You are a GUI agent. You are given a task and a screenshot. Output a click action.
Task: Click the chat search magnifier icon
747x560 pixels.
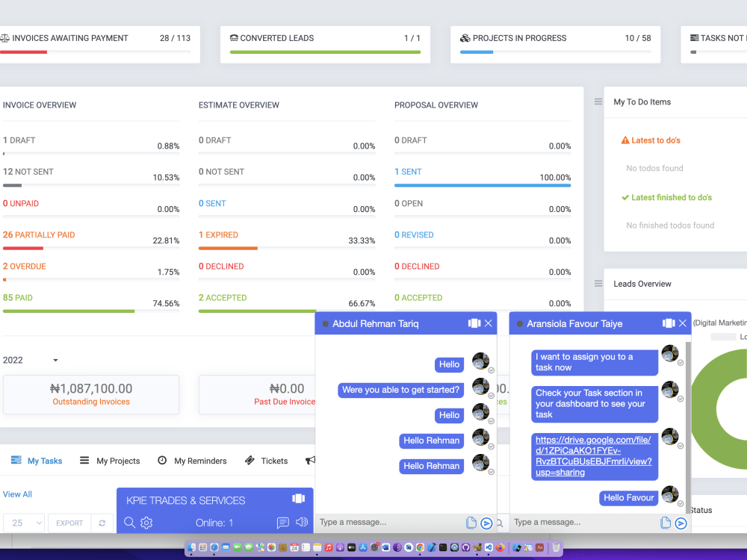(x=129, y=523)
